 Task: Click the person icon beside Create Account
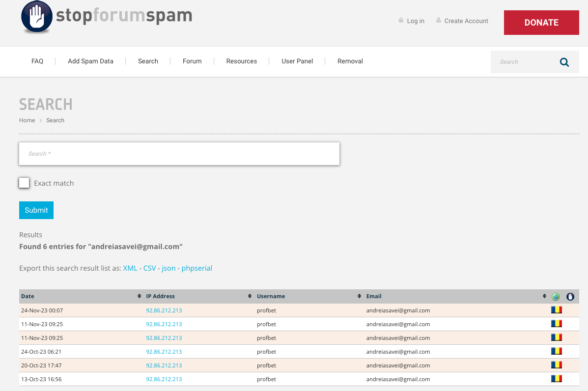(x=438, y=21)
